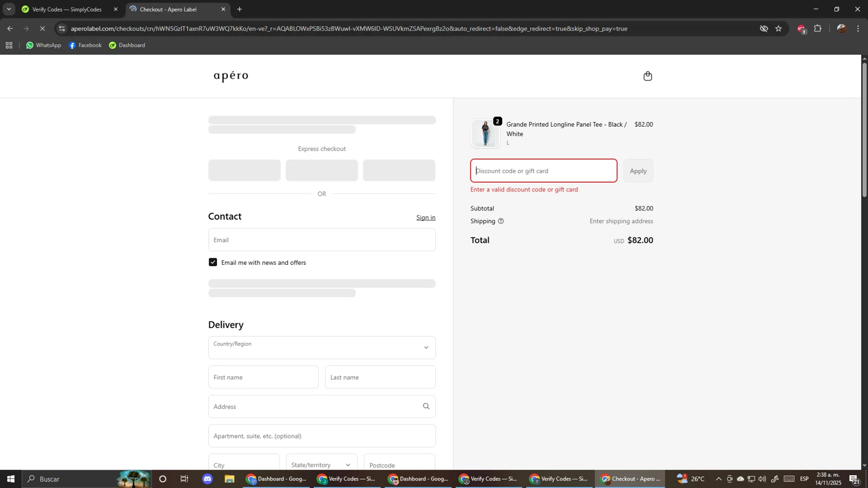This screenshot has width=868, height=488.
Task: Focus the discount code or gift card field
Action: [544, 171]
